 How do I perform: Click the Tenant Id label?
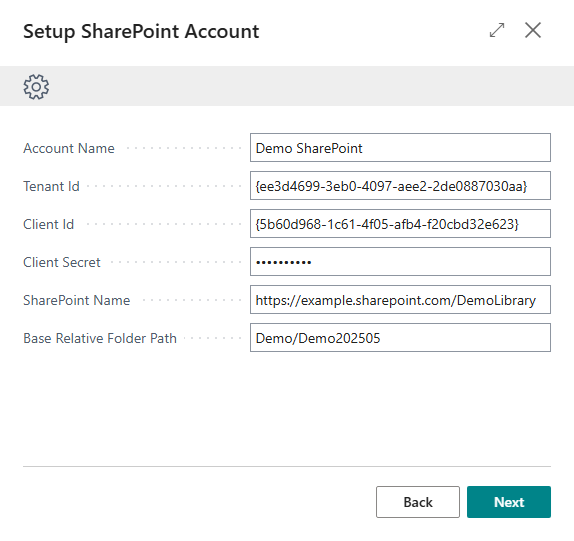click(51, 186)
